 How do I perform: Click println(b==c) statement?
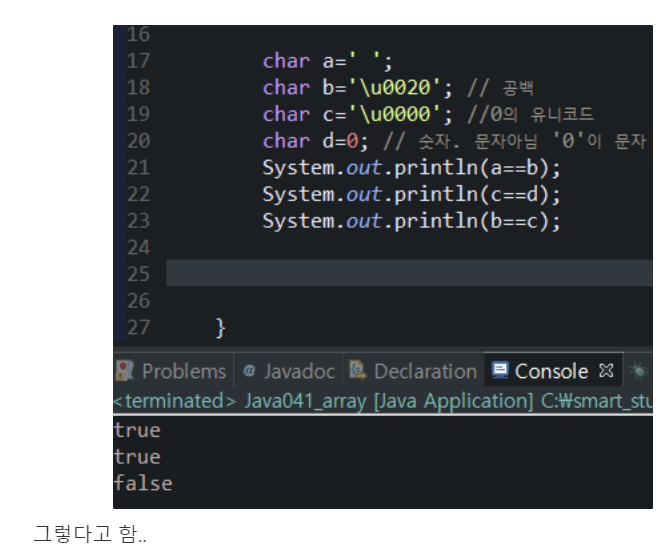coord(411,221)
